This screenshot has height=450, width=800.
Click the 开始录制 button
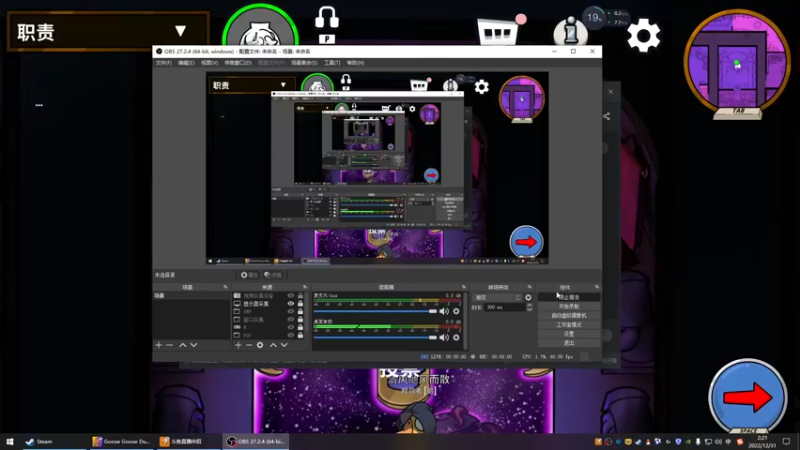(569, 306)
